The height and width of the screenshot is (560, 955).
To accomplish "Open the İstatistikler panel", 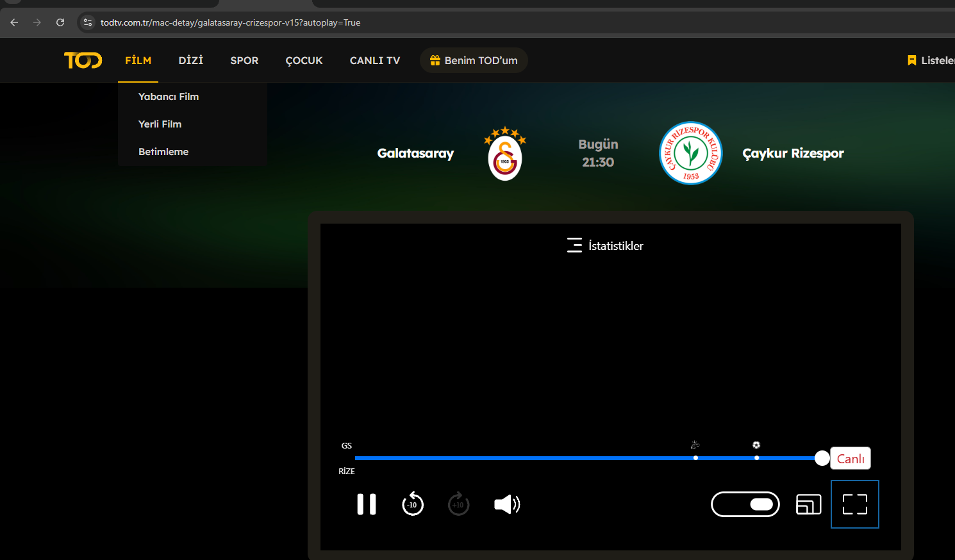I will pos(605,245).
